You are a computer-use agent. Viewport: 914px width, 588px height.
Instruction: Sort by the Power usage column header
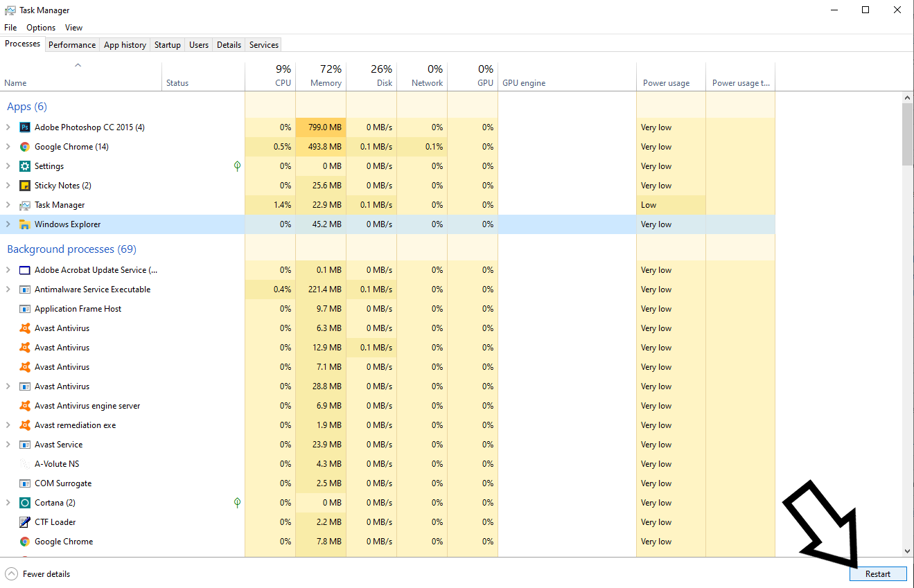[x=671, y=76]
